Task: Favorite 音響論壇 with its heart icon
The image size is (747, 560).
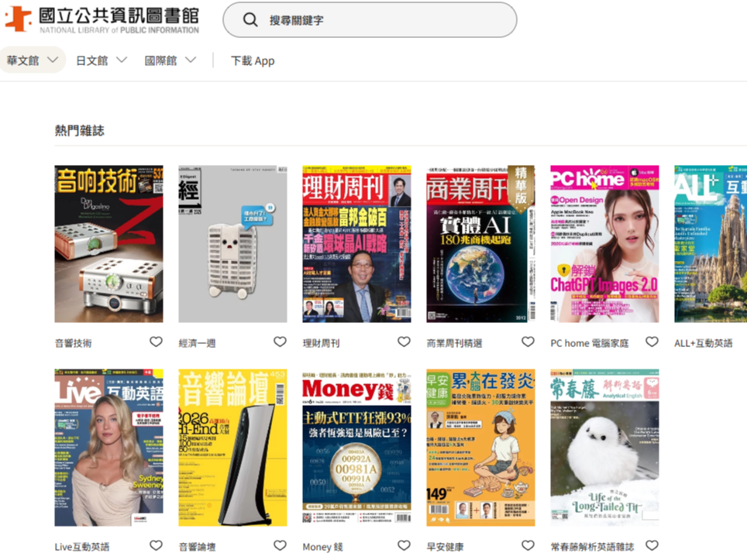Action: (x=281, y=546)
